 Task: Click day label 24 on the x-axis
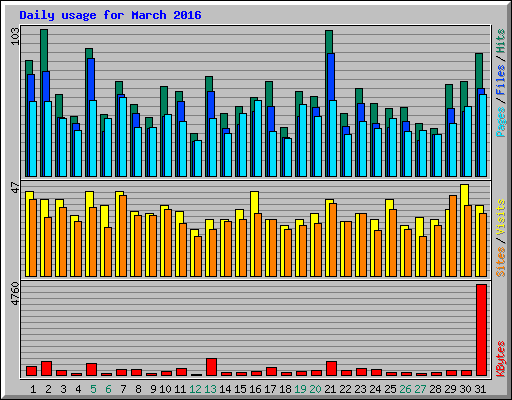[375, 389]
